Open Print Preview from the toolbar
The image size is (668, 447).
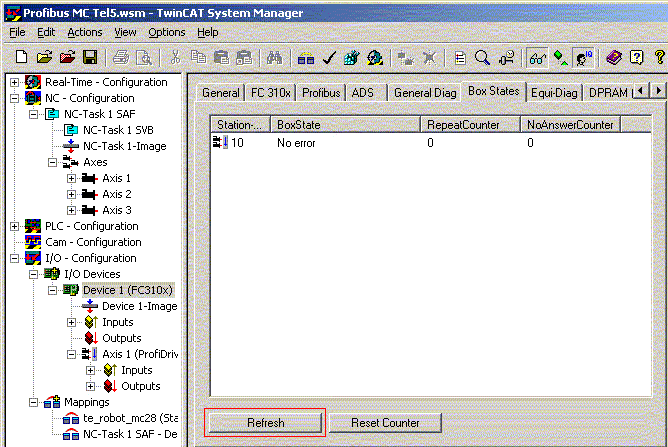coord(144,57)
